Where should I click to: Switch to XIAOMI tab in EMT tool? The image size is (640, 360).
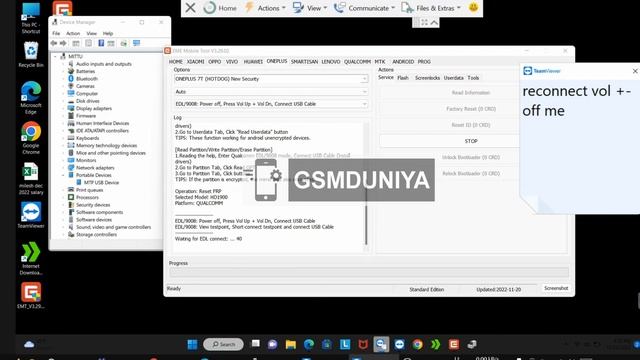pyautogui.click(x=196, y=62)
